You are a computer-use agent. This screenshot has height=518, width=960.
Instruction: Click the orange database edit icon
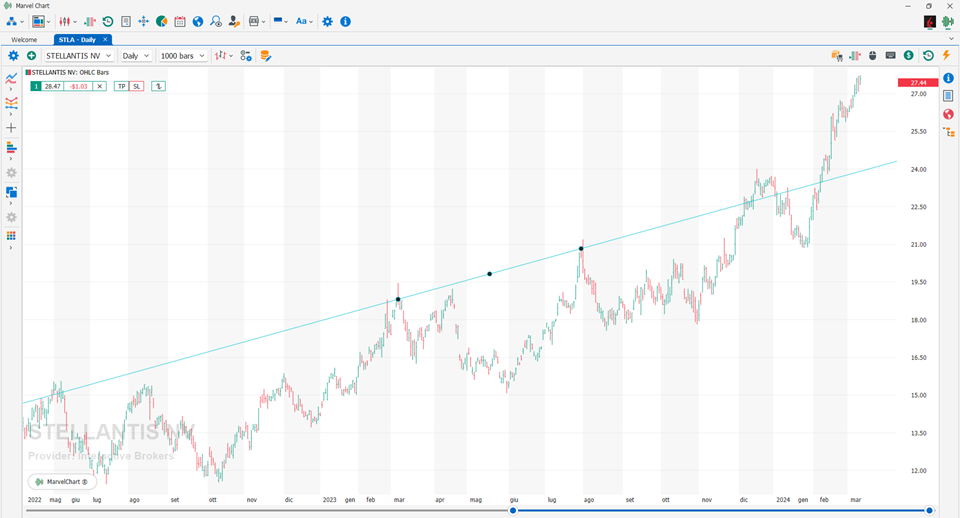click(x=265, y=56)
